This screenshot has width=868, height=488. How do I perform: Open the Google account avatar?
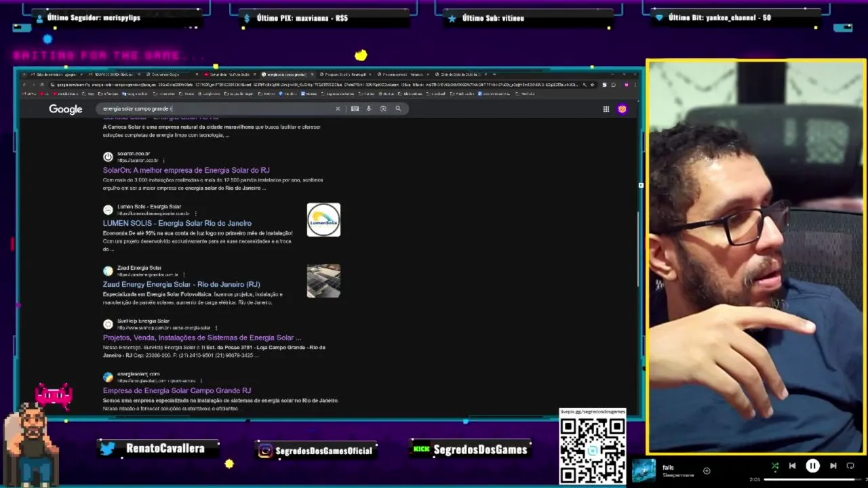[x=622, y=109]
